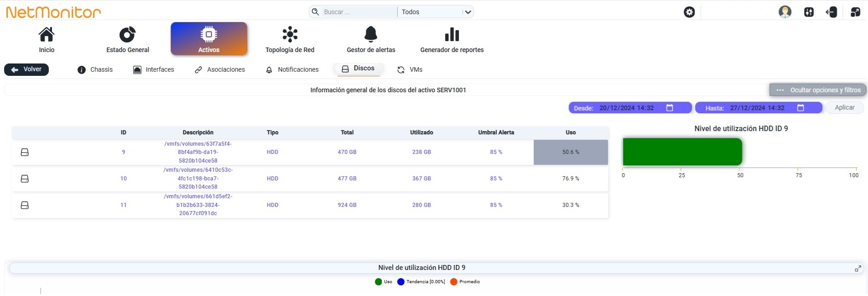Switch to the Interfaces tab

point(154,69)
